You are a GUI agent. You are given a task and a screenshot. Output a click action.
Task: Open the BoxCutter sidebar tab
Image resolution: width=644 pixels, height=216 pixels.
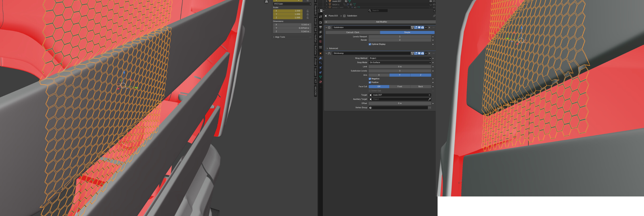(x=316, y=50)
